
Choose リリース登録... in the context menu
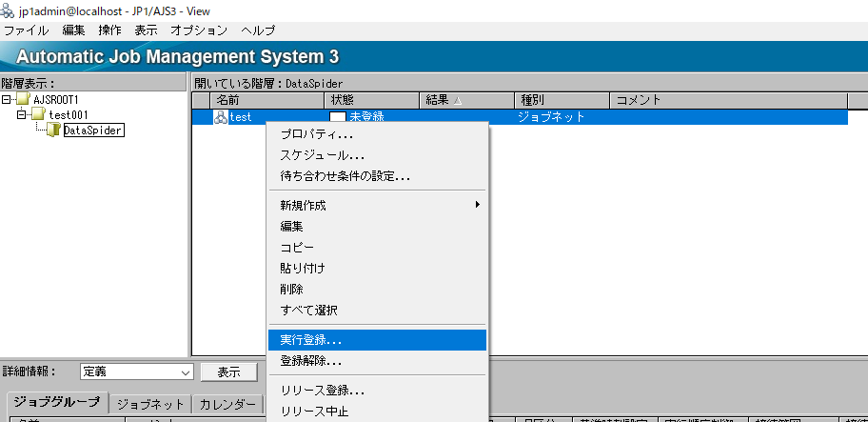378,391
